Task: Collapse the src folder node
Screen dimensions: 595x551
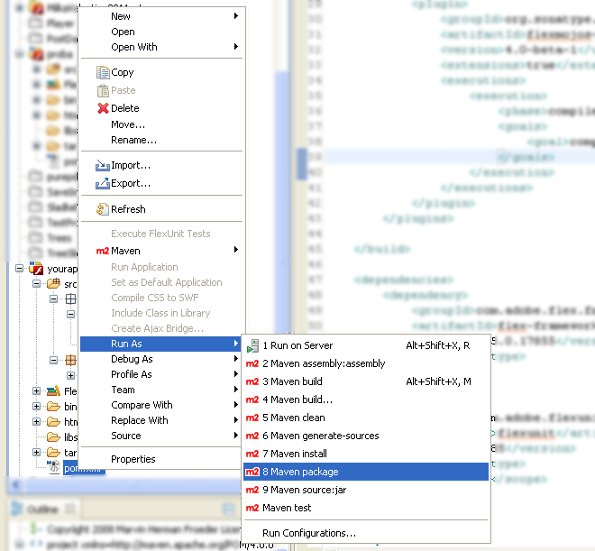Action: pyautogui.click(x=36, y=283)
